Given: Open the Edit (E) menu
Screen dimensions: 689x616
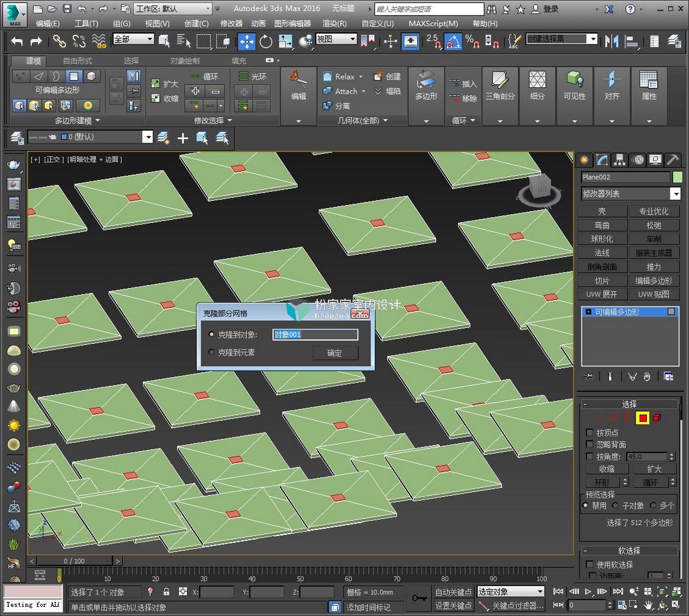Looking at the screenshot, I should pos(48,23).
